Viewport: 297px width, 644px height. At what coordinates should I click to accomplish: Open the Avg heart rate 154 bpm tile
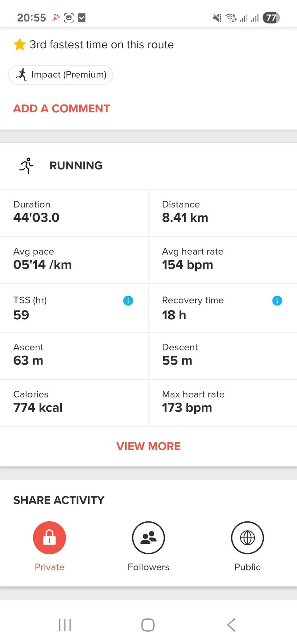[x=223, y=260]
